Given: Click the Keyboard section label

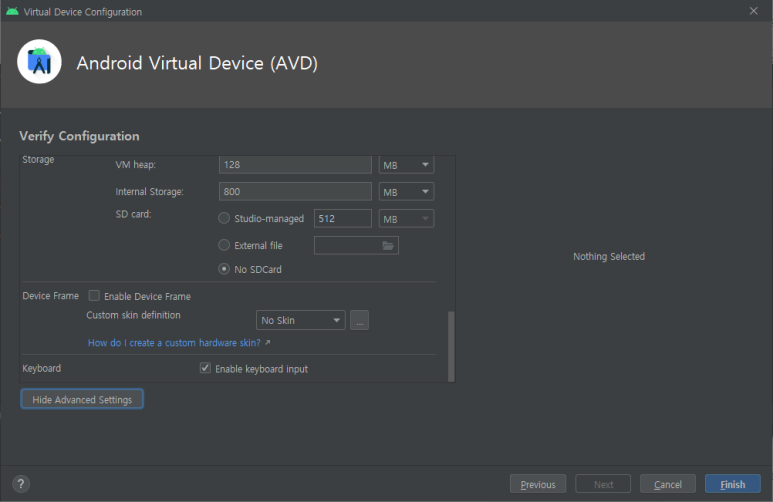Looking at the screenshot, I should pos(41,368).
